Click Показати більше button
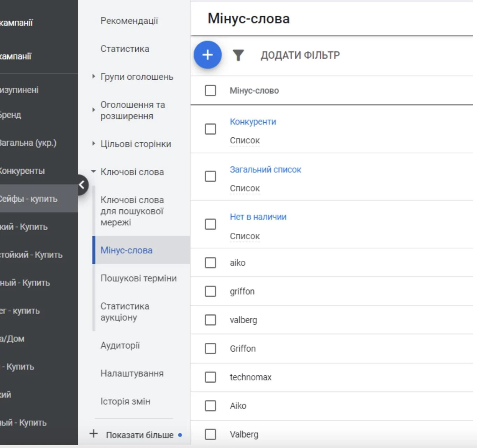 click(140, 435)
